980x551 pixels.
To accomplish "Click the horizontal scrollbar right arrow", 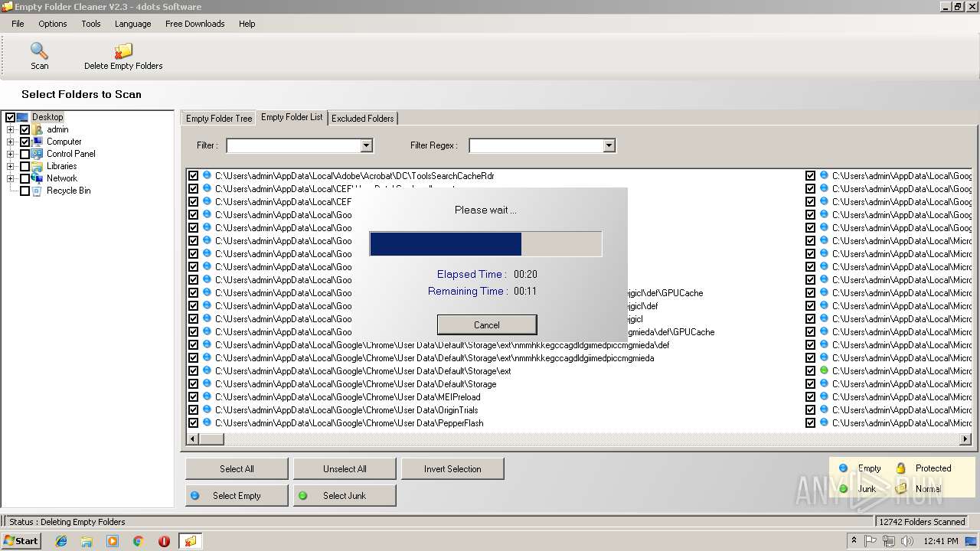I will 965,439.
